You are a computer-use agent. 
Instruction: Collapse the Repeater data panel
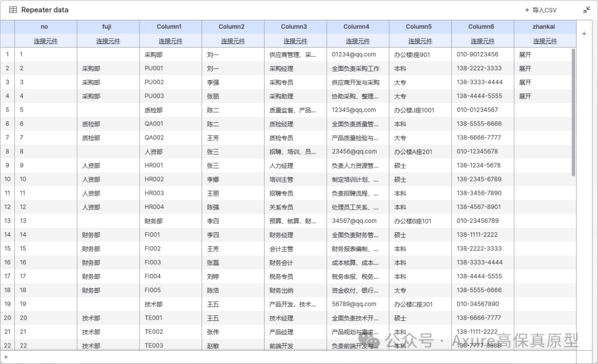click(x=586, y=11)
